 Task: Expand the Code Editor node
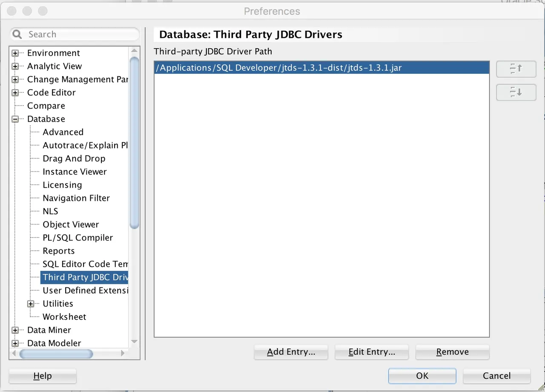(15, 93)
